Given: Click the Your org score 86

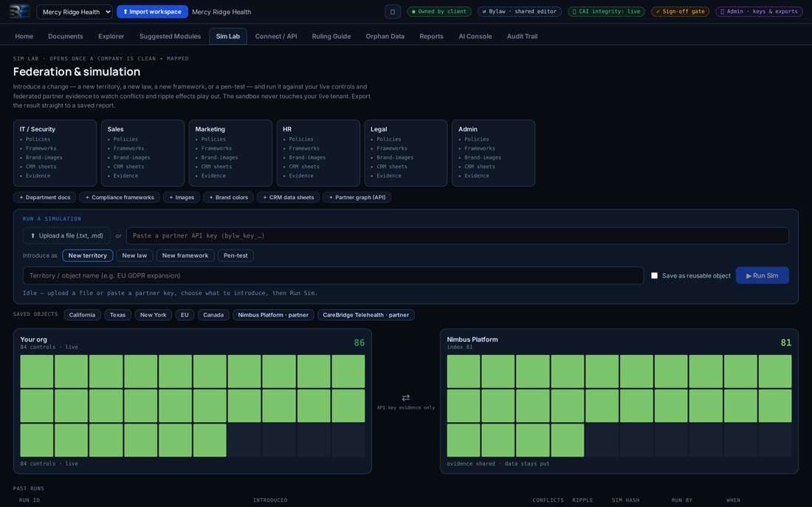Looking at the screenshot, I should point(359,343).
